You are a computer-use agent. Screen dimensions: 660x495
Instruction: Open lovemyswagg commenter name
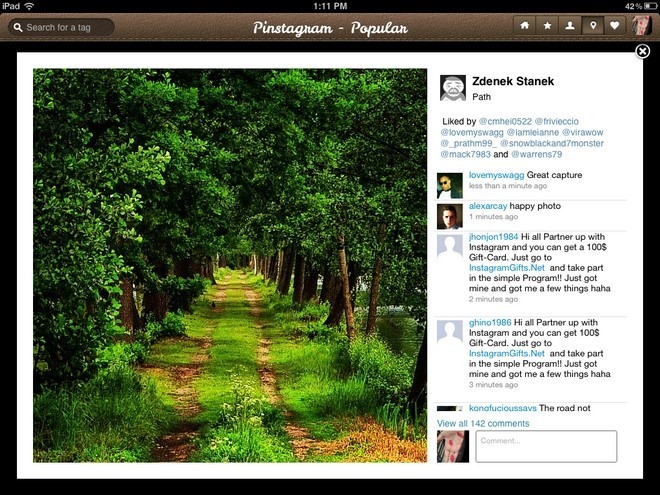tap(496, 175)
